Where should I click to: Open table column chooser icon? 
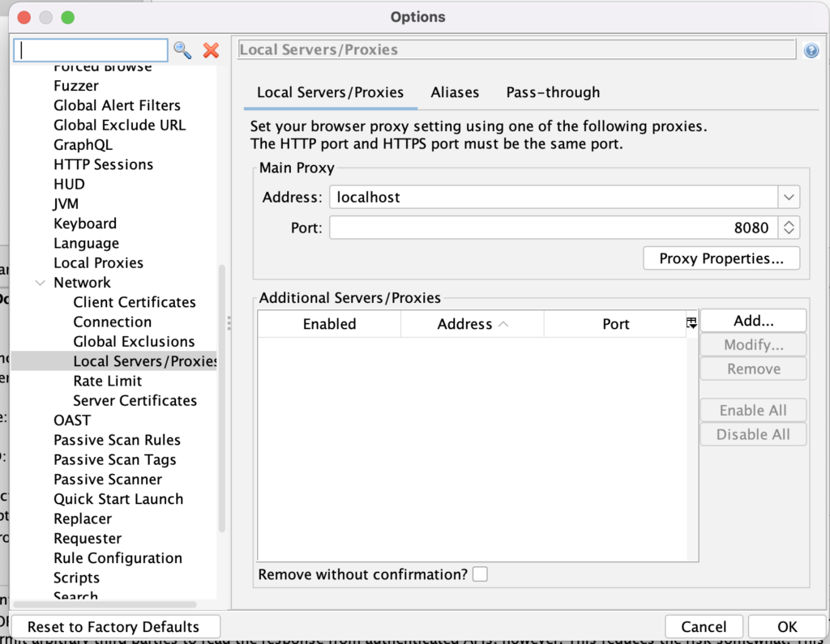click(x=691, y=323)
